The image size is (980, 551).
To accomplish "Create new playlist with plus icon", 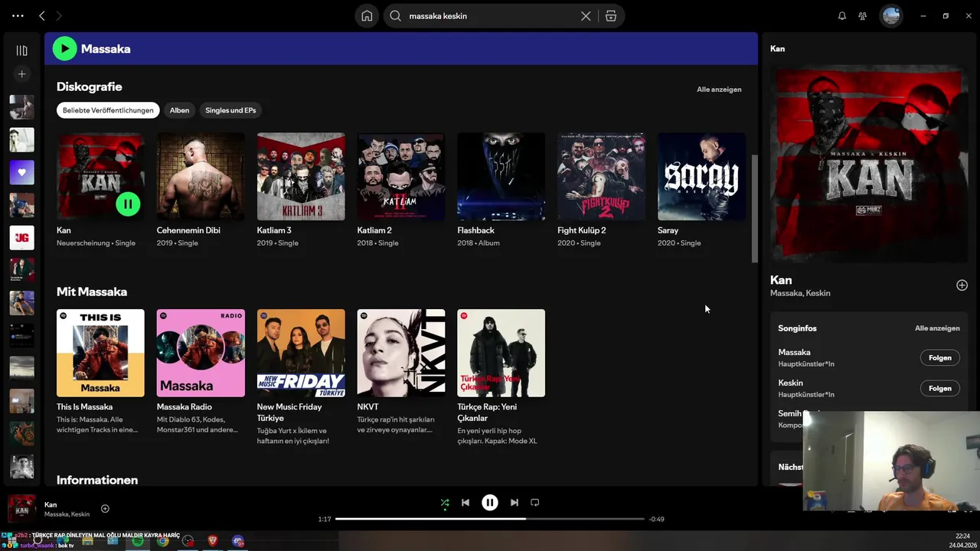I will (21, 74).
